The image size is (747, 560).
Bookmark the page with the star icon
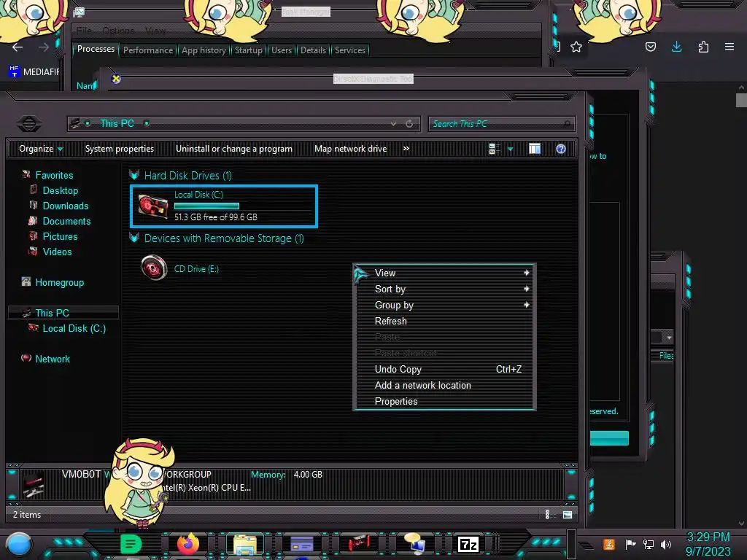576,47
